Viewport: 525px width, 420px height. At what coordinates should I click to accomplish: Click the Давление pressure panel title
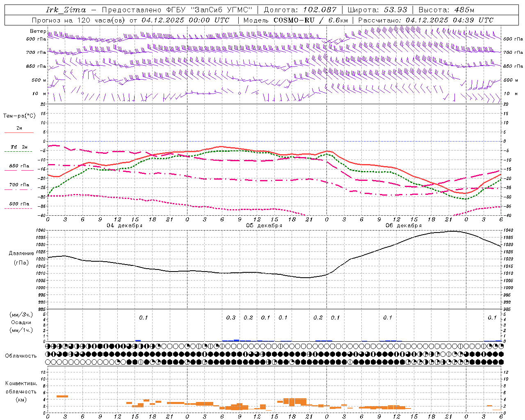pyautogui.click(x=21, y=253)
